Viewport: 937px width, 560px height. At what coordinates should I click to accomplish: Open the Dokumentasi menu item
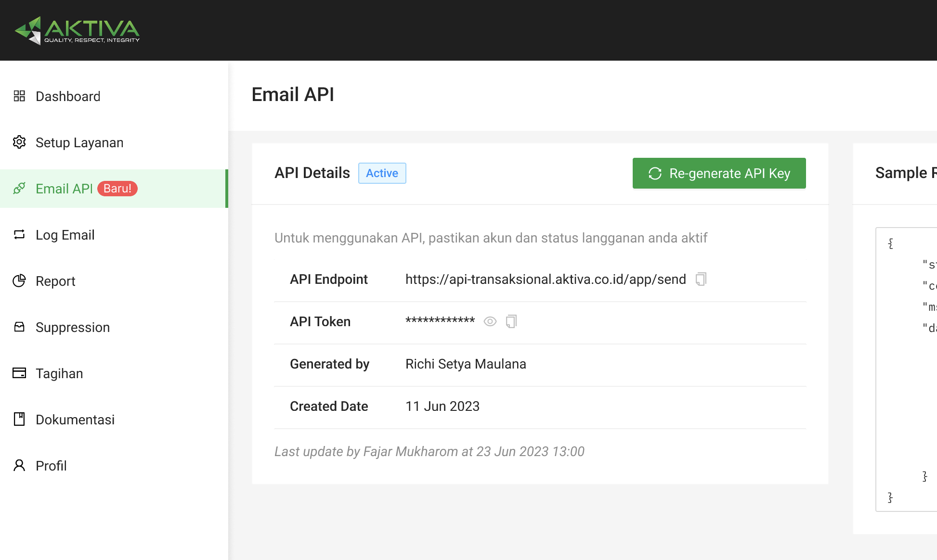(75, 419)
